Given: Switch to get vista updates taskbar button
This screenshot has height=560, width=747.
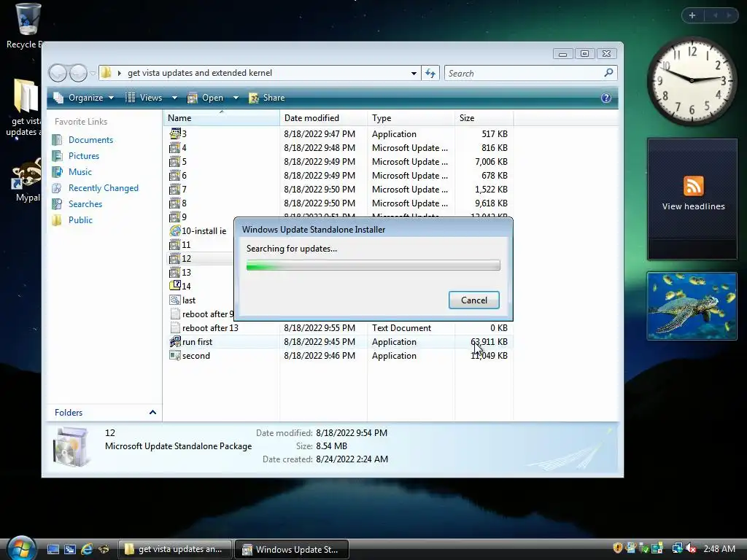Looking at the screenshot, I should 175,549.
